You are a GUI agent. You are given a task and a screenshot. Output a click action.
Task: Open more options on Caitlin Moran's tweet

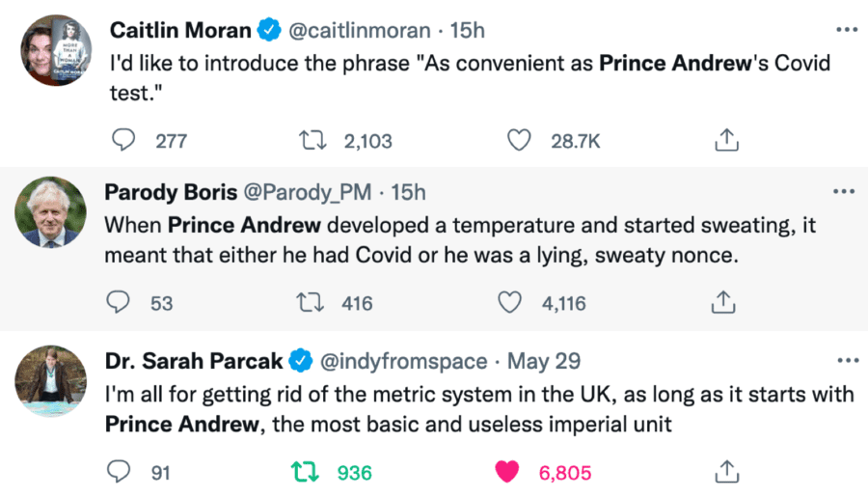pos(846,30)
